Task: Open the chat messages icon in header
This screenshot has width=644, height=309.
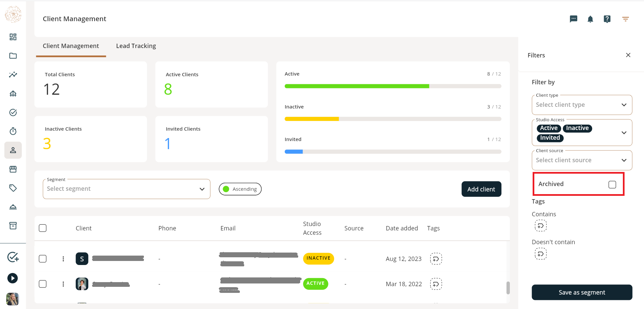Action: 574,19
